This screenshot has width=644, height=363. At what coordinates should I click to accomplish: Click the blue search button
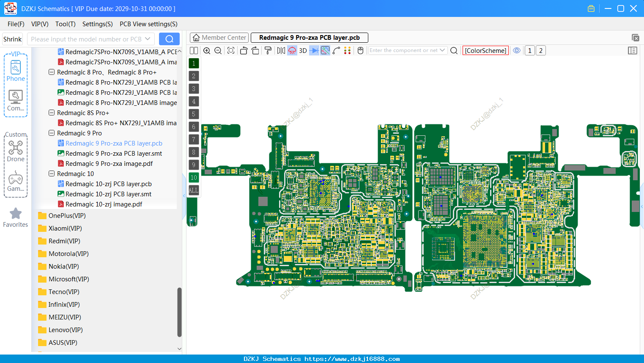point(169,39)
